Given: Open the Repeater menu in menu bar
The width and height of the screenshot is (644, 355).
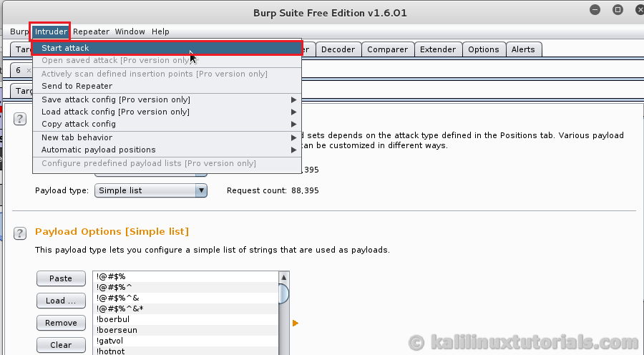Looking at the screenshot, I should click(92, 31).
